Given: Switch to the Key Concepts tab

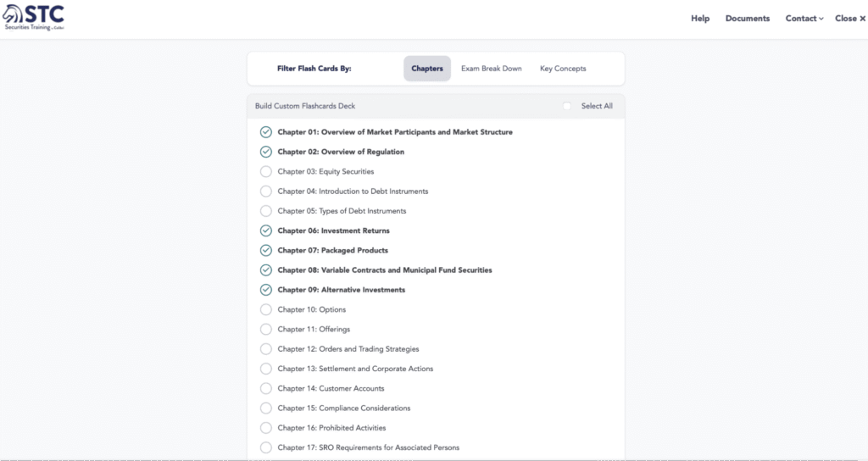Looking at the screenshot, I should click(563, 69).
